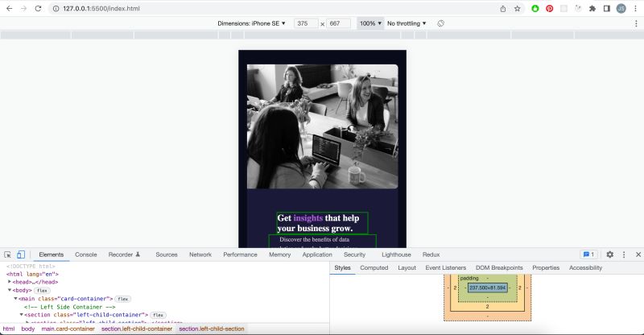Go back to the previous page
Screen dimensions: 644x335
[9, 8]
